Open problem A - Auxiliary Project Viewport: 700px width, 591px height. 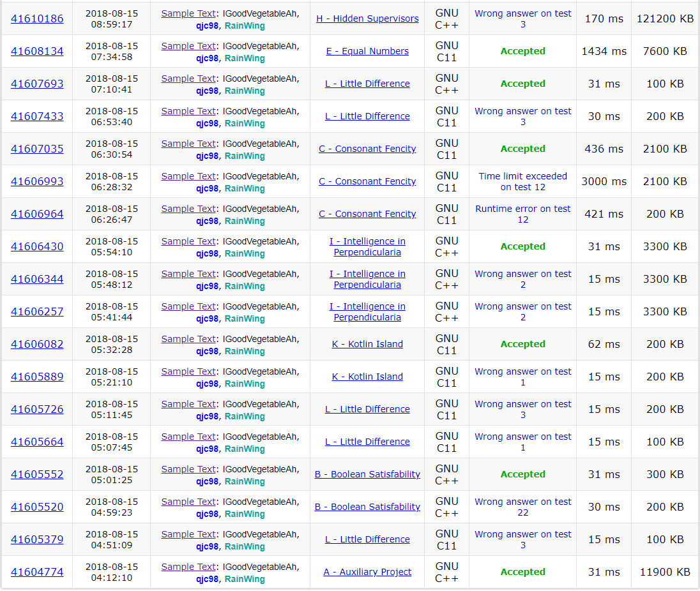tap(367, 572)
